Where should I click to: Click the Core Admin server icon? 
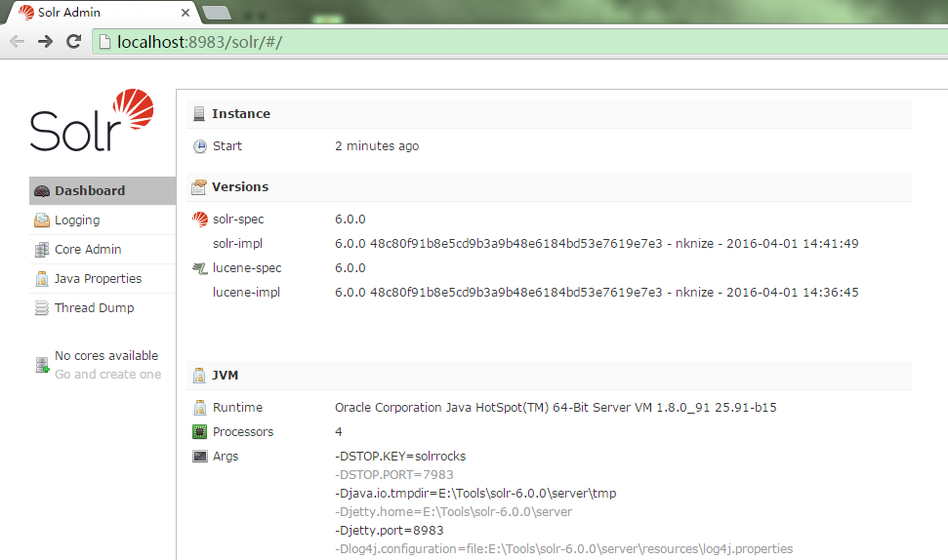point(42,250)
